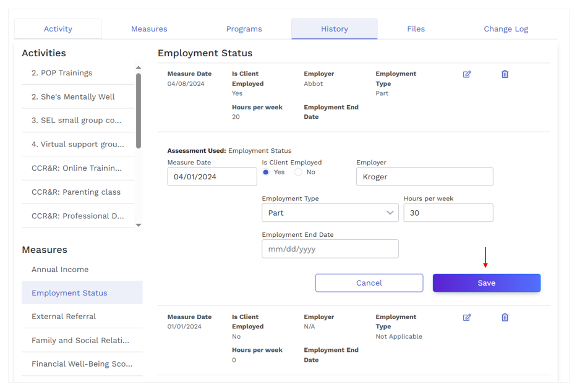Image resolution: width=577 pixels, height=392 pixels.
Task: Go to the Files tab
Action: pyautogui.click(x=416, y=28)
